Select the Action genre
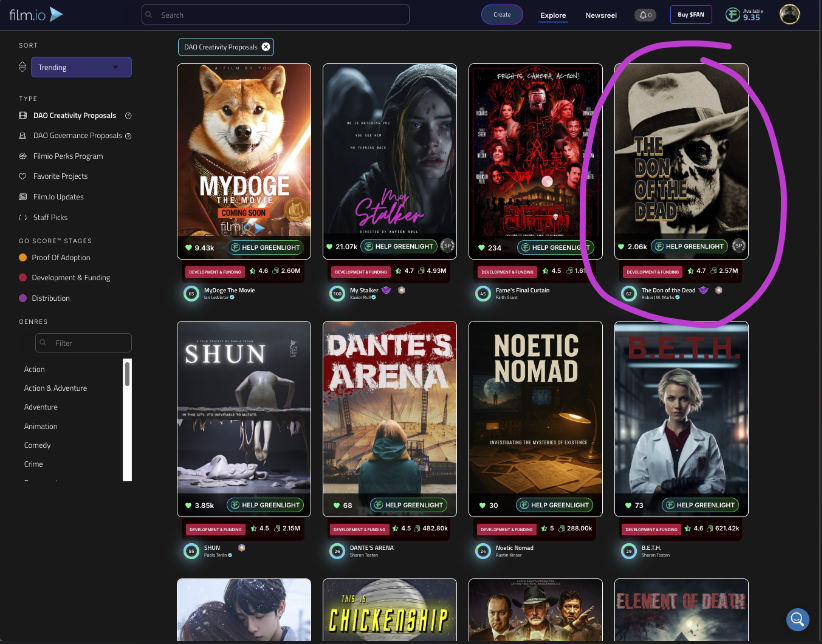The width and height of the screenshot is (822, 644). pos(34,369)
